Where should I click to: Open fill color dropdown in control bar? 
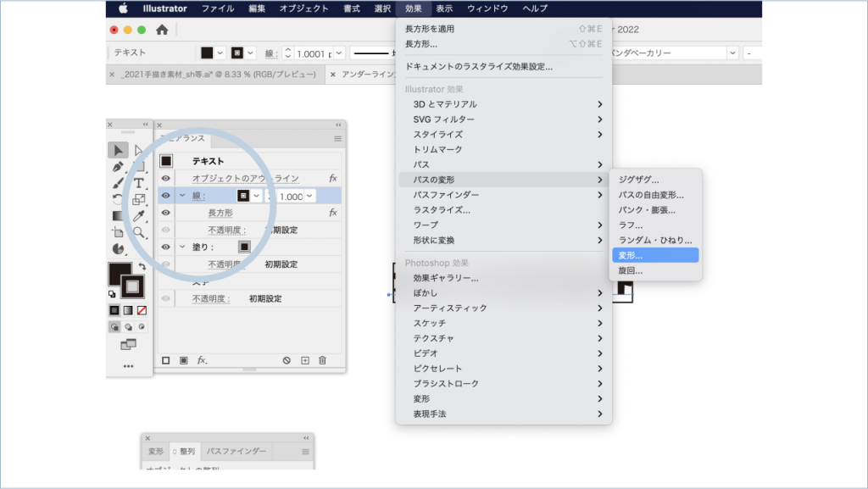click(x=220, y=53)
